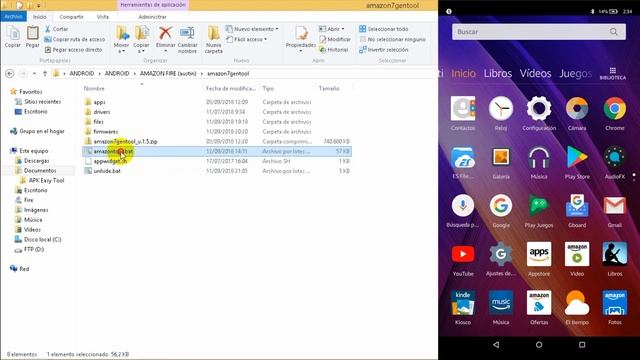
Task: Choose Copiar ruta de acceso
Action: pos(75,39)
